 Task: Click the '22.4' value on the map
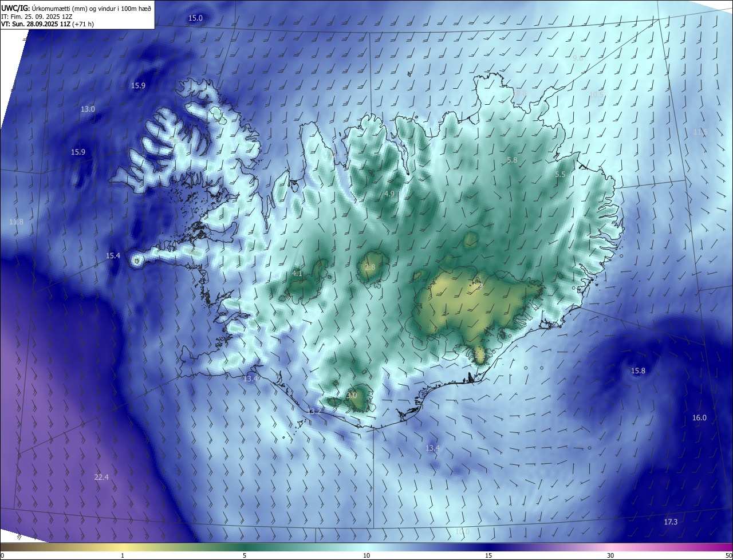tap(101, 477)
